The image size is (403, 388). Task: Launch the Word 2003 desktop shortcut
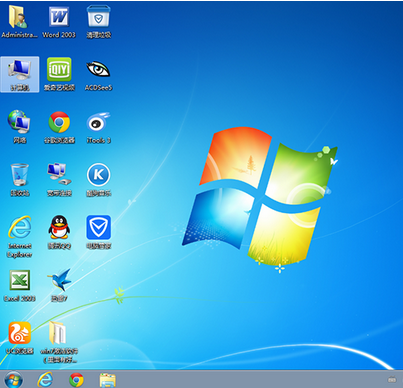[x=59, y=22]
